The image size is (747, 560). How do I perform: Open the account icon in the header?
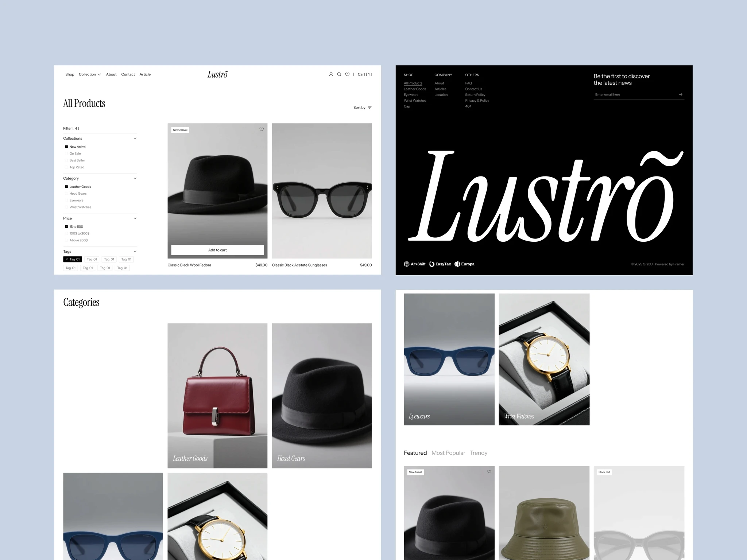(x=331, y=74)
